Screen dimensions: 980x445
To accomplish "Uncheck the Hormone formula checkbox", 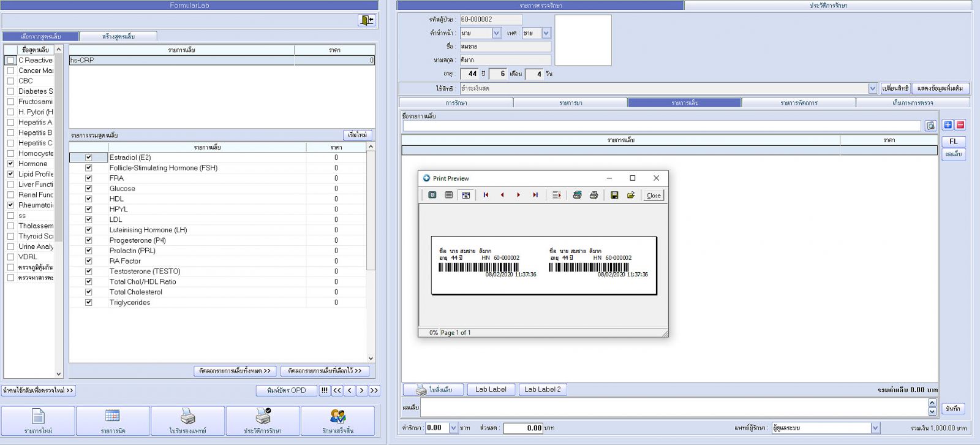I will (10, 164).
